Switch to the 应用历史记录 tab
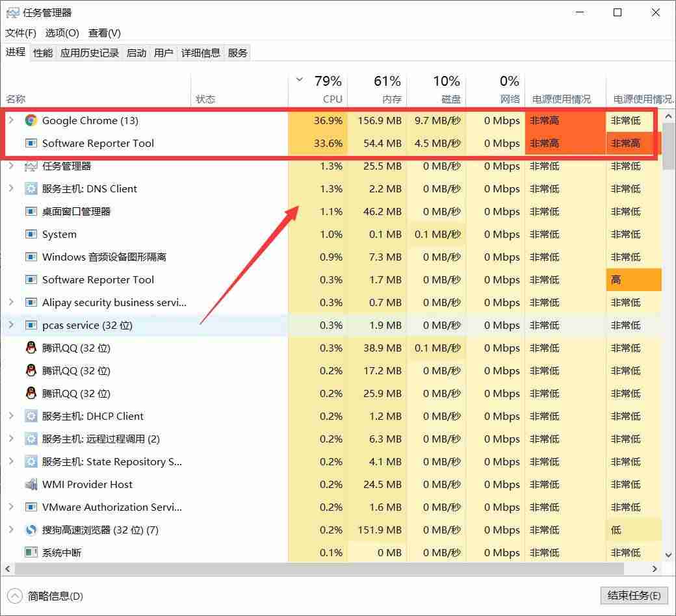 pyautogui.click(x=90, y=53)
